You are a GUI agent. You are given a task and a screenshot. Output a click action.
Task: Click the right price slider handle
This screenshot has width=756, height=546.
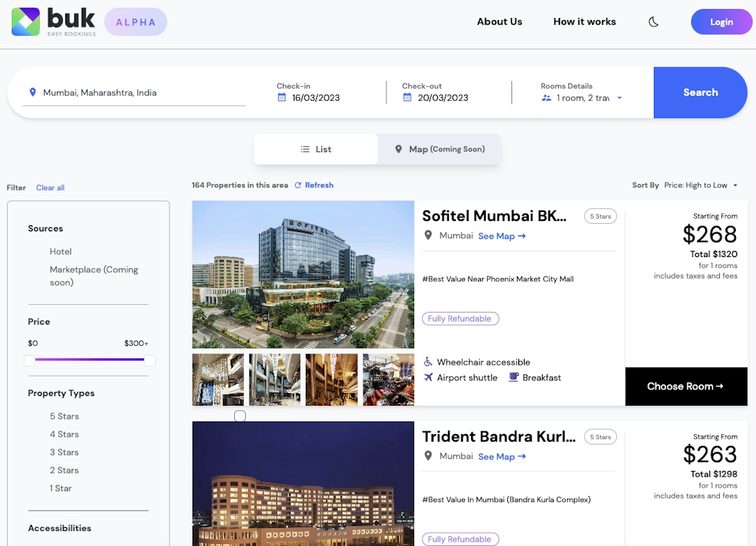tap(149, 361)
